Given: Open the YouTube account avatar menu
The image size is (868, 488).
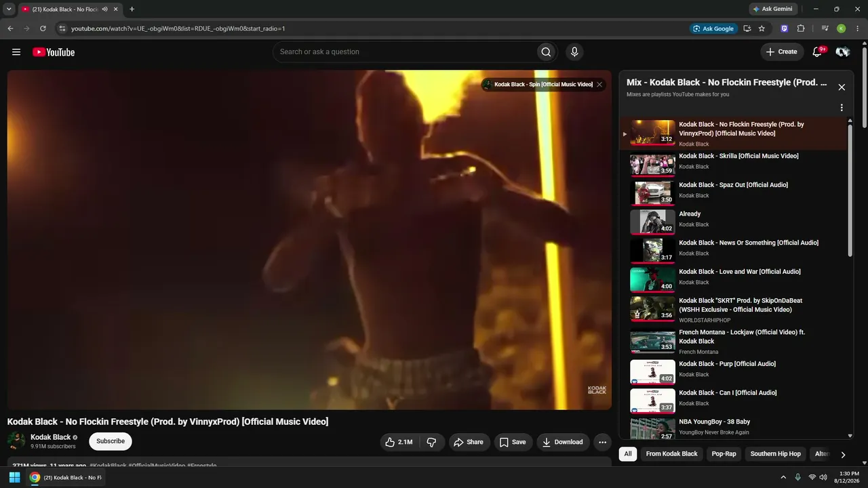Looking at the screenshot, I should 843,52.
